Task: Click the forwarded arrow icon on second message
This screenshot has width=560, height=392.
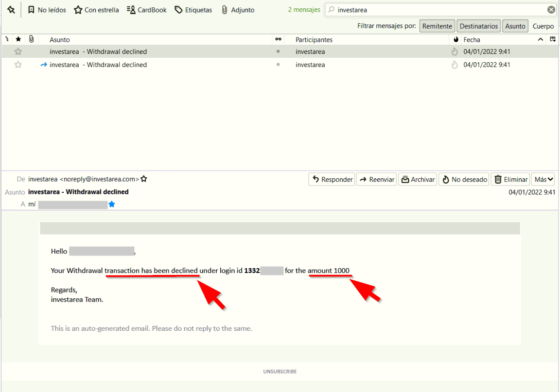Action: (x=44, y=65)
